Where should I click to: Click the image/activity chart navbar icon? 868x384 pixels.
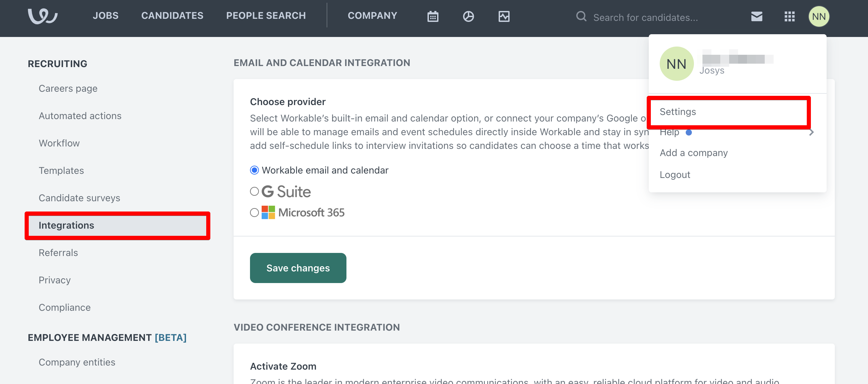[x=504, y=16]
